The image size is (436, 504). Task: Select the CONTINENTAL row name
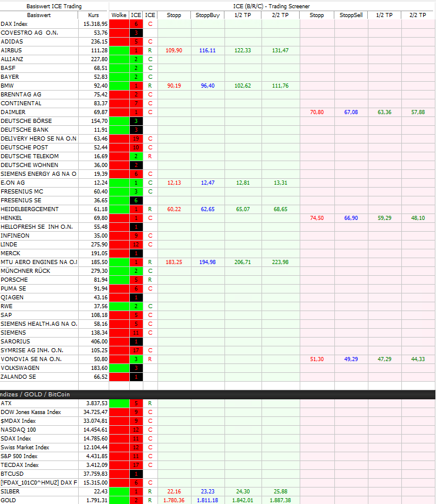pos(21,104)
